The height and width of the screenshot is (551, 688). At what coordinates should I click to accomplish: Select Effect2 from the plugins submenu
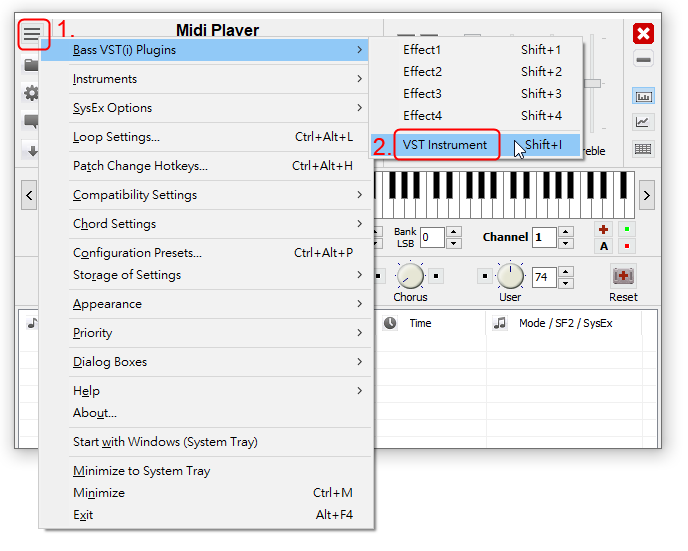476,72
